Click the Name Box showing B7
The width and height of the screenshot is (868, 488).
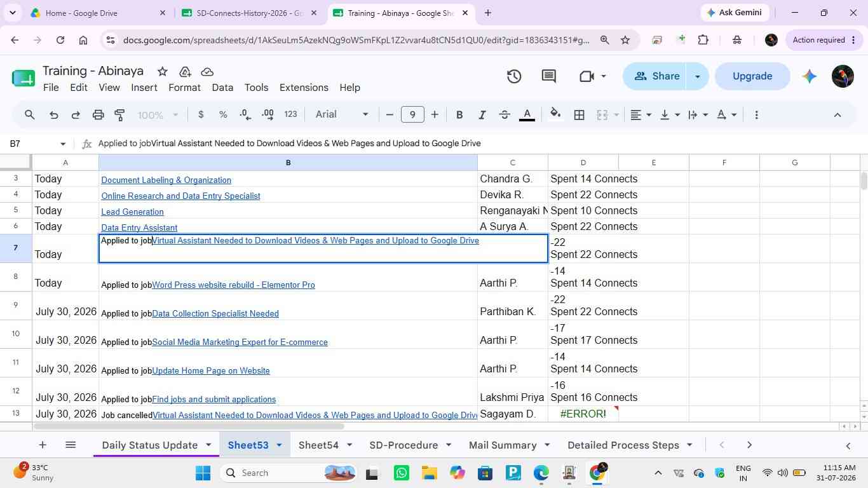tap(36, 144)
